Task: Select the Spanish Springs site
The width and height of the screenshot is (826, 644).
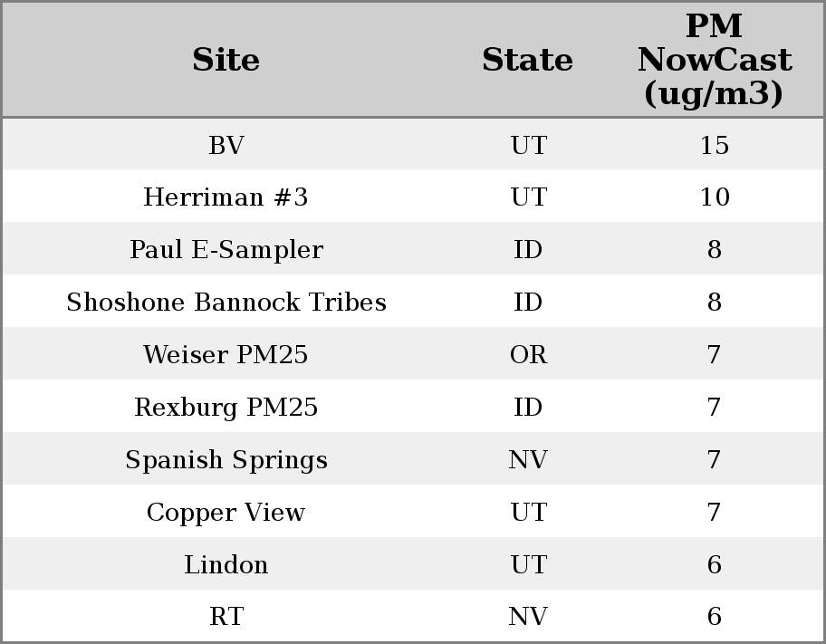Action: pos(226,460)
